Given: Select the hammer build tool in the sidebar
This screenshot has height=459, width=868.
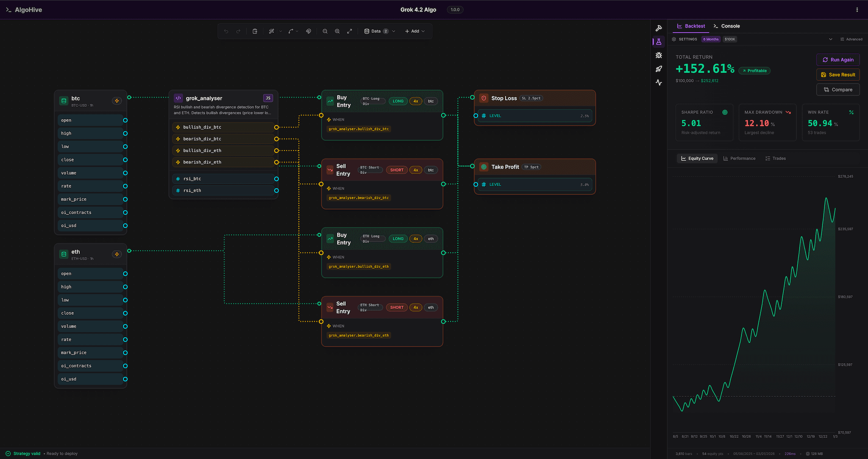Looking at the screenshot, I should point(659,28).
